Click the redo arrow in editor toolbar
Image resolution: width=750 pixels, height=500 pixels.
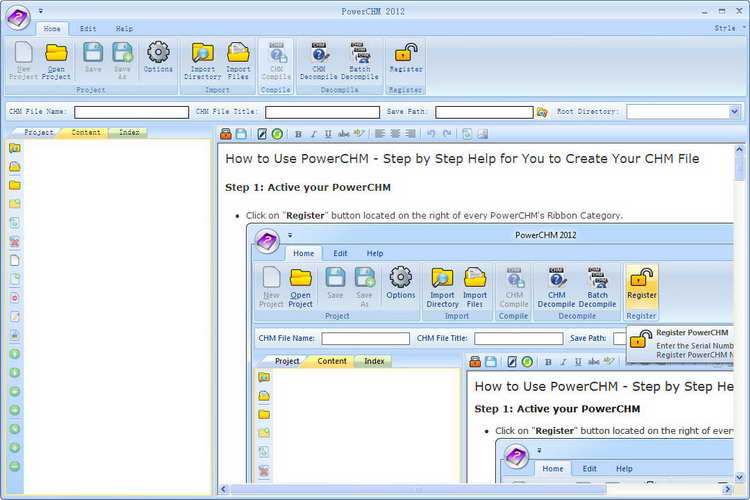tap(447, 134)
